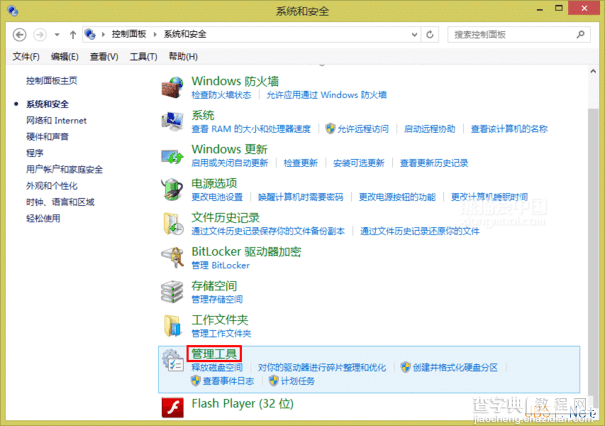Open the 管理工具 heading
Image resolution: width=605 pixels, height=426 pixels.
point(214,354)
